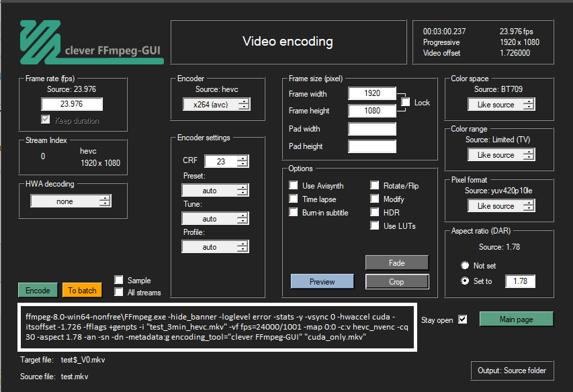Viewport: 573px width, 392px height.
Task: Open Color space Like source selector
Action: 501,105
